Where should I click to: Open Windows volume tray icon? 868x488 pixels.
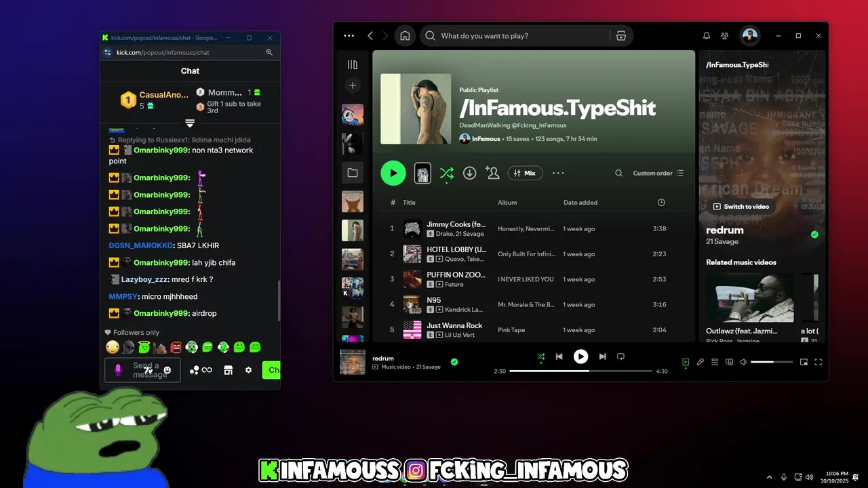click(809, 477)
